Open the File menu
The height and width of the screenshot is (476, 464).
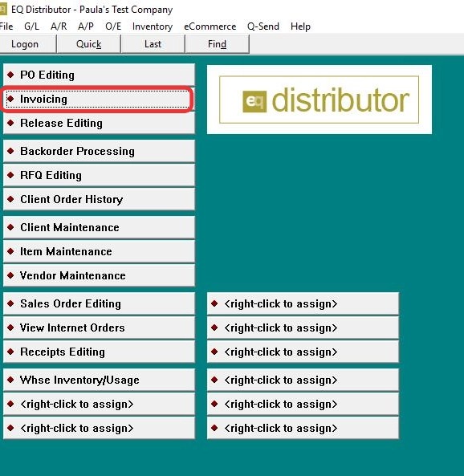[6, 26]
